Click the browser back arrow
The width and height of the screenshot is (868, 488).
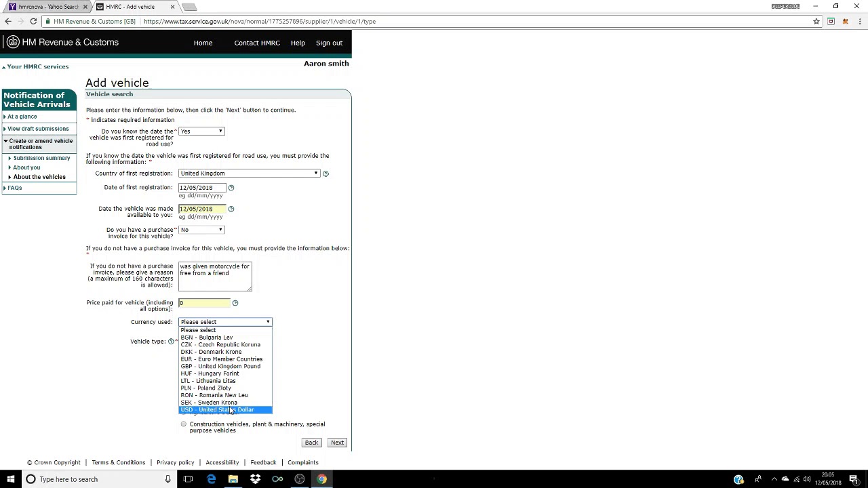point(8,22)
